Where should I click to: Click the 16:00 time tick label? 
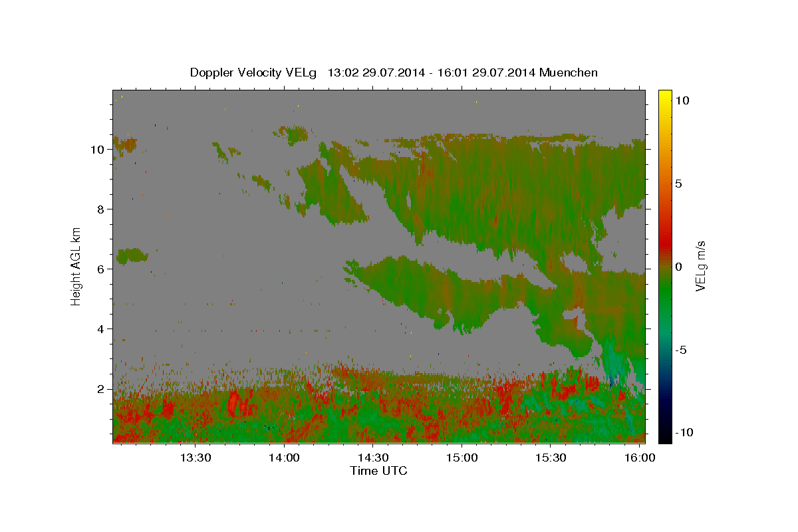[639, 458]
